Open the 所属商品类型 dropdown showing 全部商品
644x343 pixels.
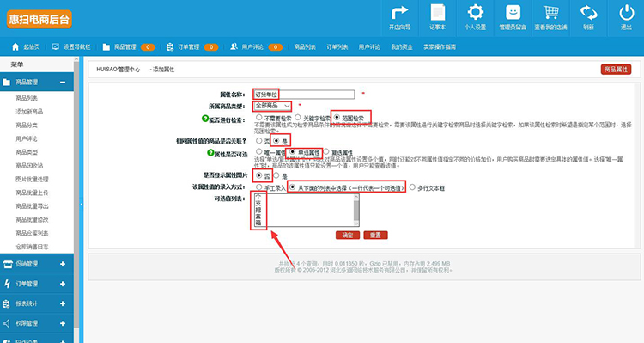(273, 106)
